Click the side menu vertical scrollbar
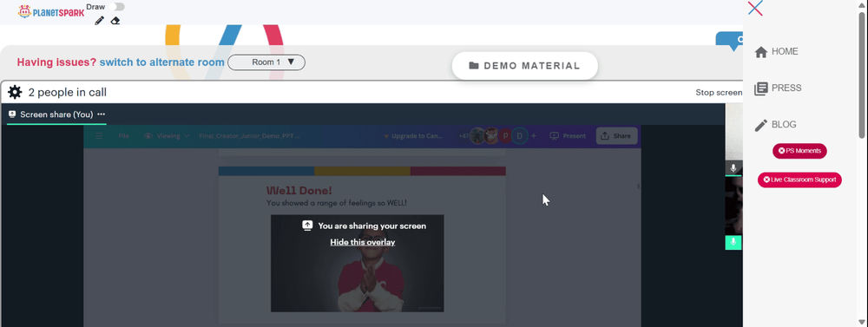The width and height of the screenshot is (868, 327). pos(862,75)
